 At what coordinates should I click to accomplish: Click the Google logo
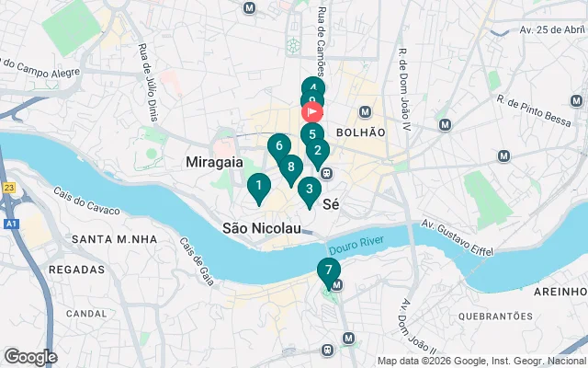point(30,357)
